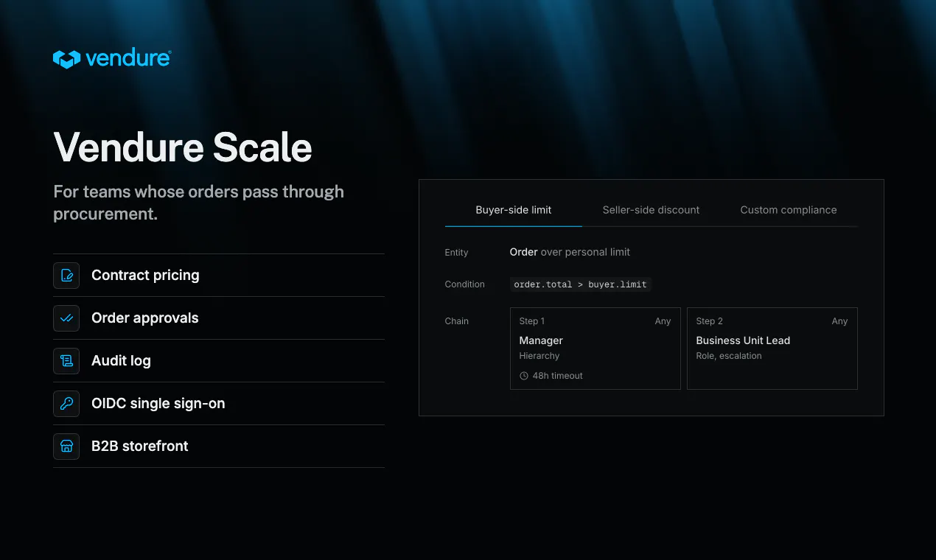Click the Order approvals double-check icon
Screen dimensions: 936x560
click(66, 318)
